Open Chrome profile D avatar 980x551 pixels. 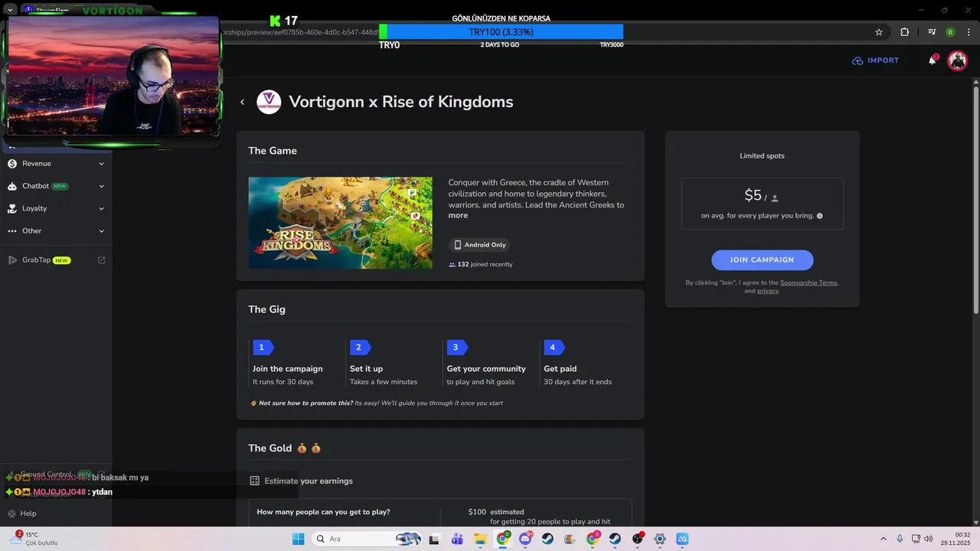950,32
